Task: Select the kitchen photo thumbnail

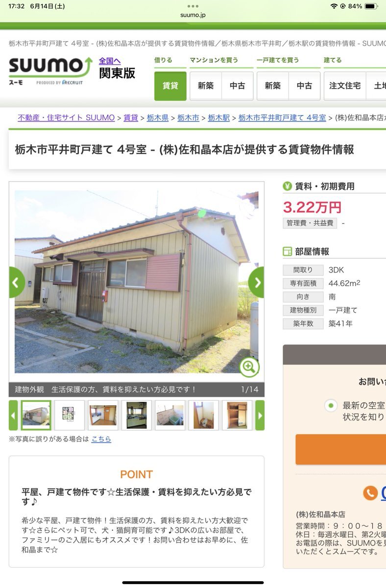Action: pyautogui.click(x=137, y=416)
